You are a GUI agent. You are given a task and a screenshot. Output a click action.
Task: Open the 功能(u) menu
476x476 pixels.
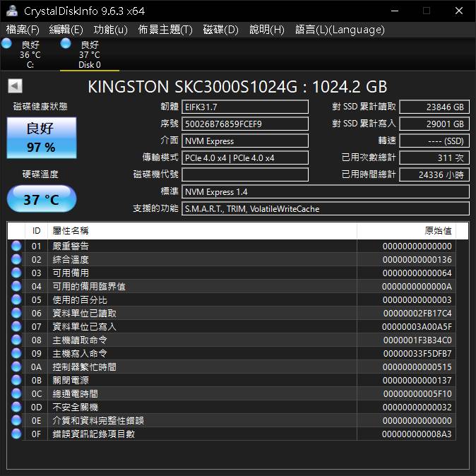tap(110, 30)
